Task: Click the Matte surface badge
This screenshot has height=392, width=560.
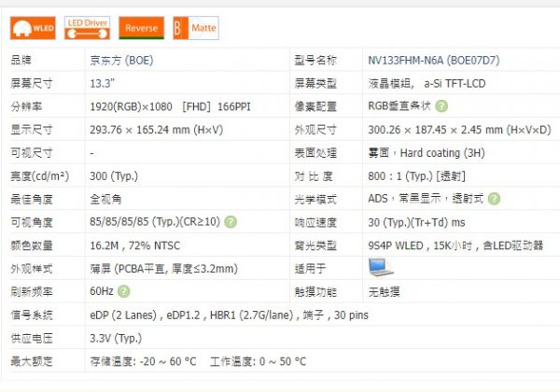Action: point(196,28)
